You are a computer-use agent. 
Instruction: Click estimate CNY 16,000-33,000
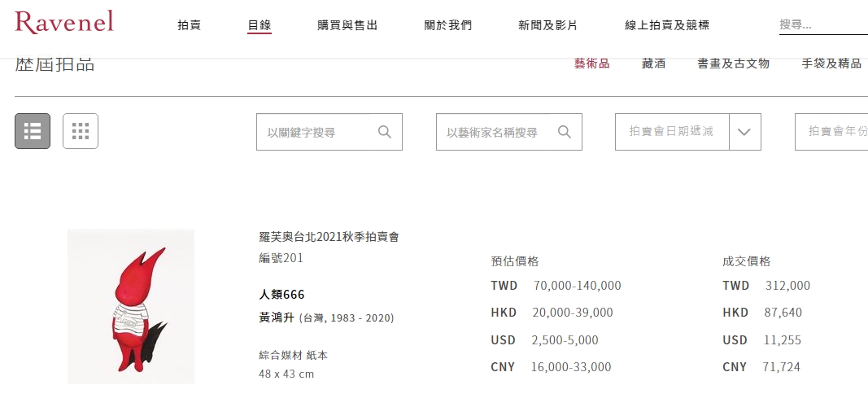coord(551,367)
